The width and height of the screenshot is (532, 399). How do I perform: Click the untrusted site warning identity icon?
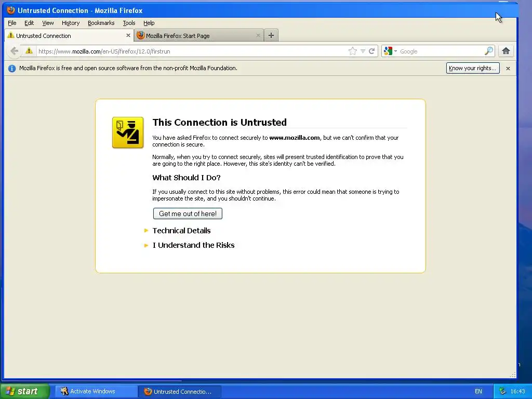click(29, 51)
